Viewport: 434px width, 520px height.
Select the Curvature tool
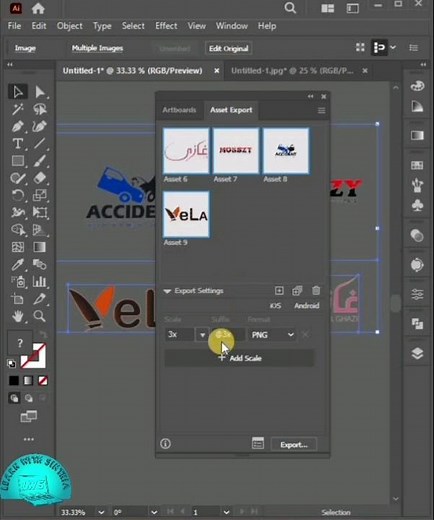[x=40, y=126]
